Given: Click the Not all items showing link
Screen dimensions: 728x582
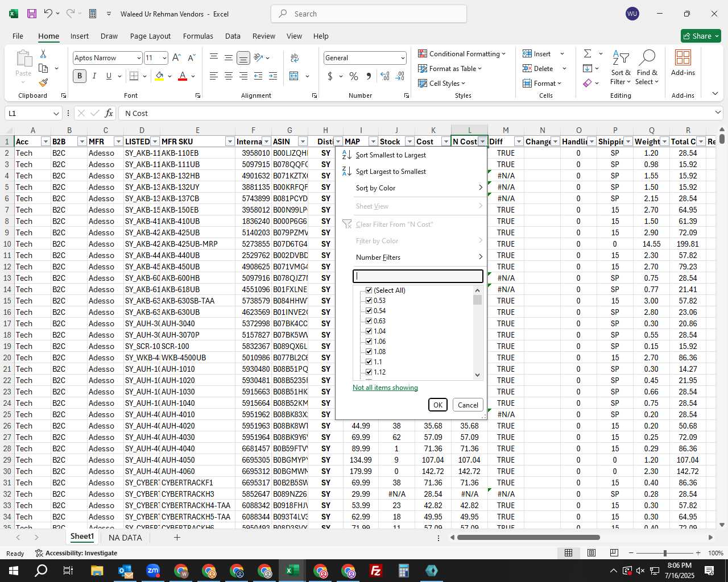Looking at the screenshot, I should click(x=385, y=388).
